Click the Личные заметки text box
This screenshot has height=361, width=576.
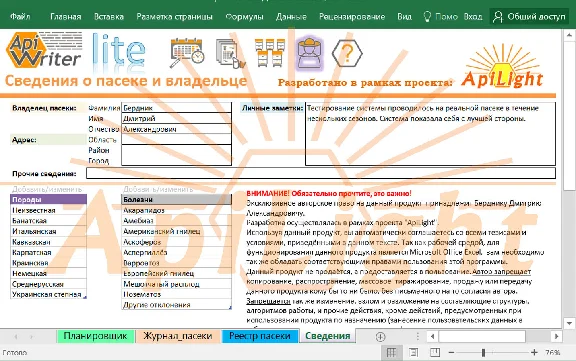430,134
